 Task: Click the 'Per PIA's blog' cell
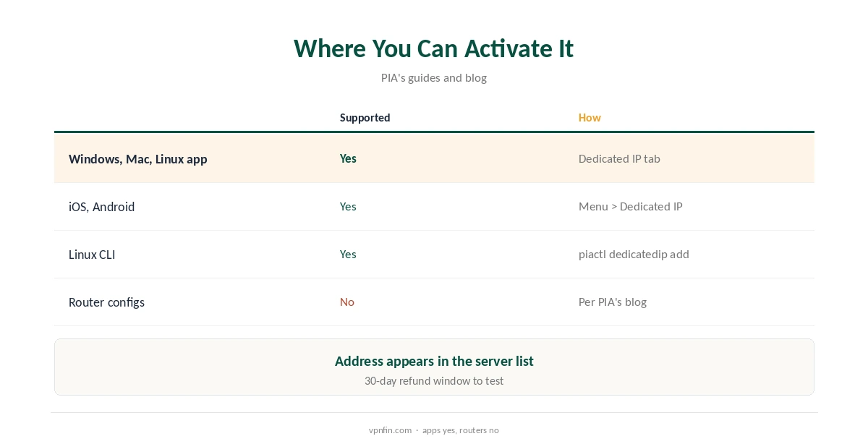(613, 302)
